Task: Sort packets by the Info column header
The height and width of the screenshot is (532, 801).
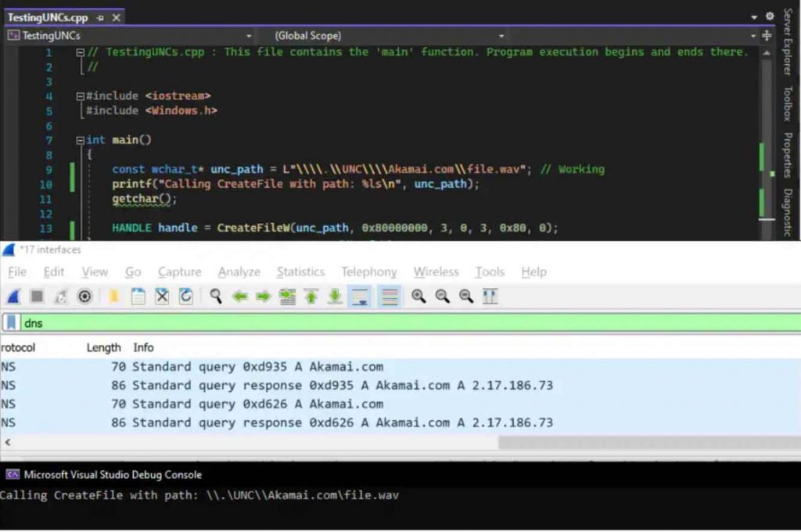Action: (x=143, y=347)
